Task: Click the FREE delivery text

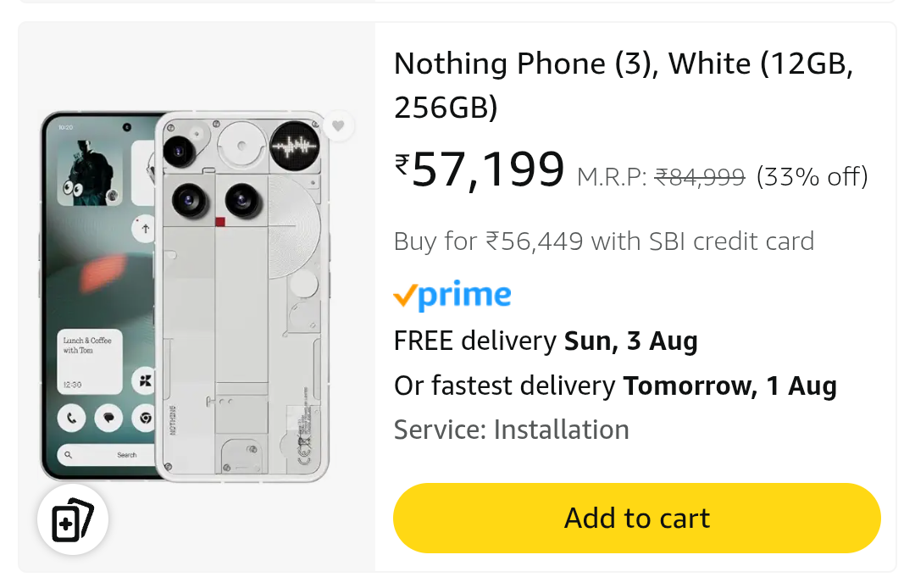Action: tap(474, 341)
